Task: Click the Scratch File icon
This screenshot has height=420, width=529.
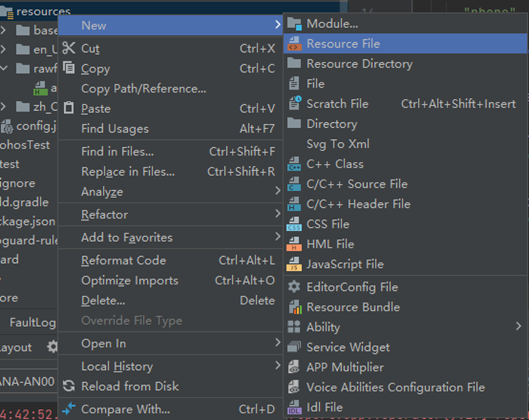Action: pyautogui.click(x=295, y=103)
